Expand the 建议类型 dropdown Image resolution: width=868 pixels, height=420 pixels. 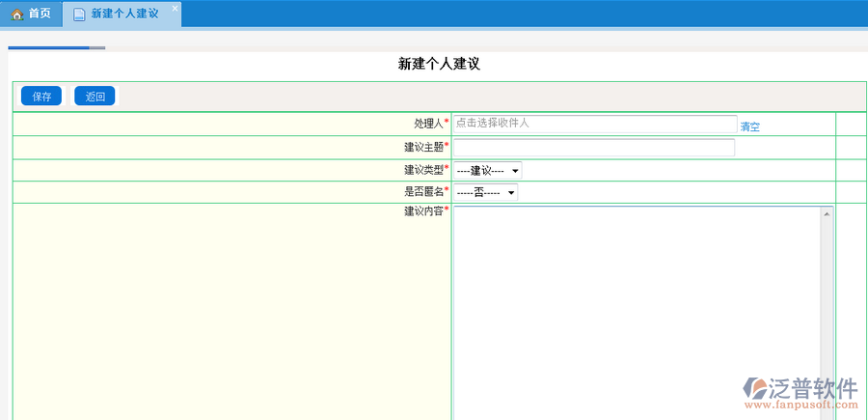(x=487, y=171)
